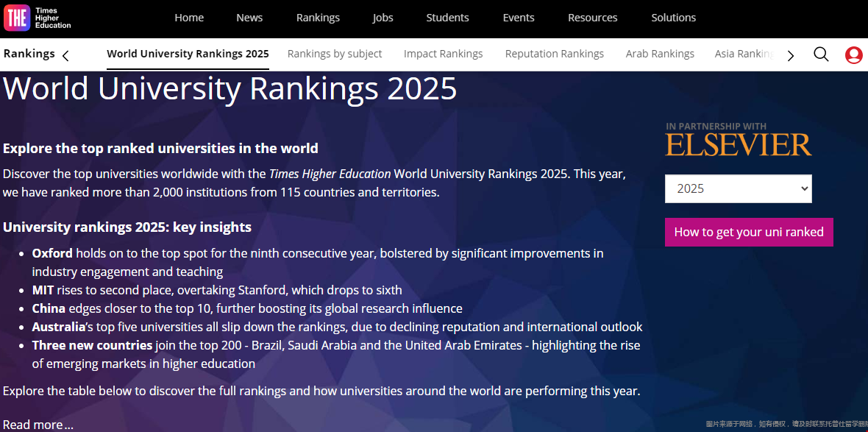Viewport: 868px width, 432px height.
Task: Open the Rankings top menu item
Action: pyautogui.click(x=319, y=18)
